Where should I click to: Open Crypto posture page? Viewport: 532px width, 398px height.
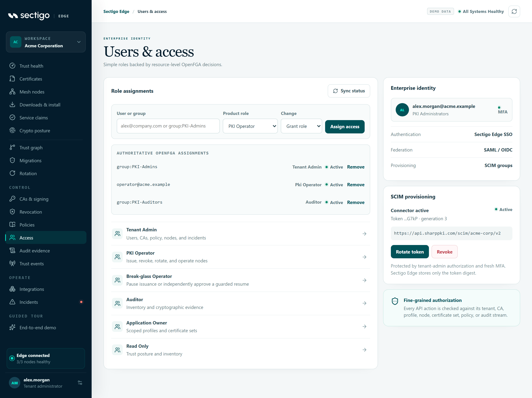46,131
